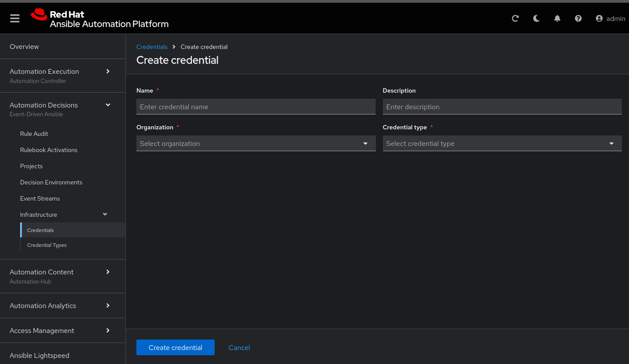The width and height of the screenshot is (629, 364).
Task: Click the Red Hat logo
Action: pyautogui.click(x=100, y=19)
